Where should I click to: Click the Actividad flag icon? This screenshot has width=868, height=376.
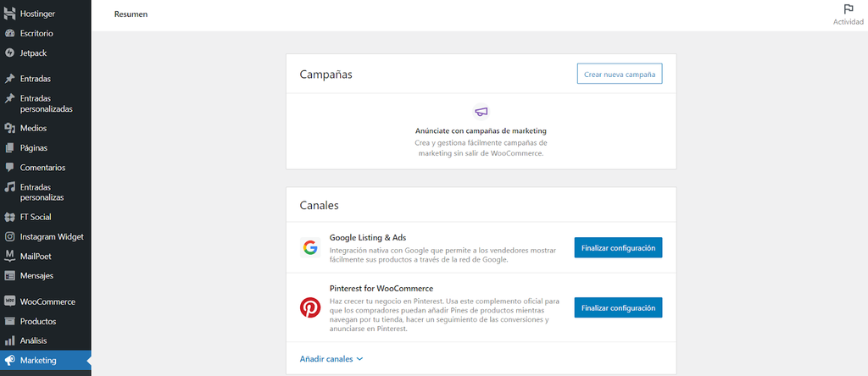coord(848,9)
